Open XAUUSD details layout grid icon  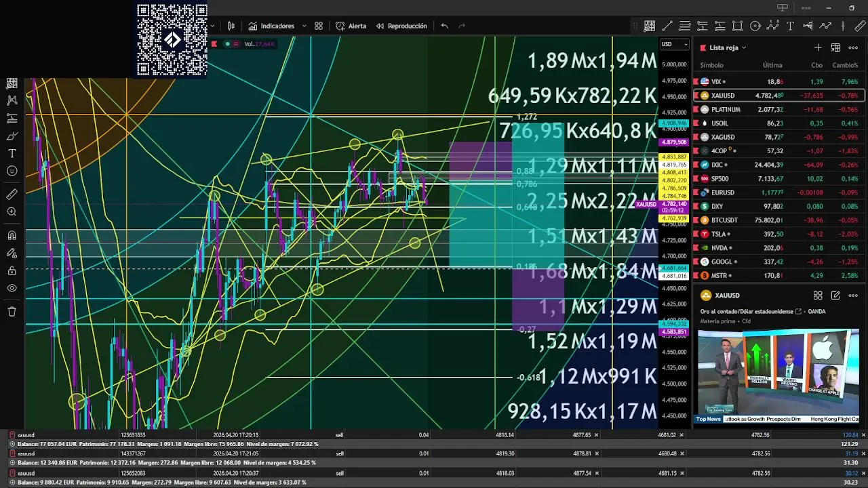pyautogui.click(x=818, y=296)
